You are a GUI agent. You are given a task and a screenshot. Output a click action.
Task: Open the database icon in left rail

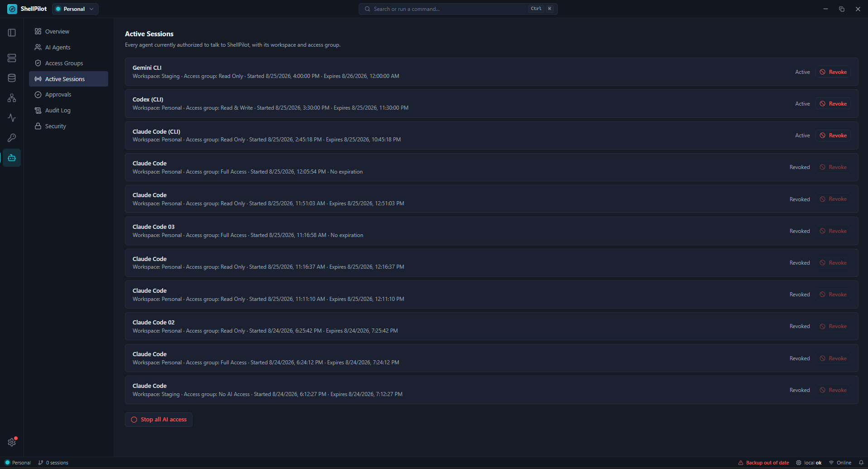(x=12, y=78)
